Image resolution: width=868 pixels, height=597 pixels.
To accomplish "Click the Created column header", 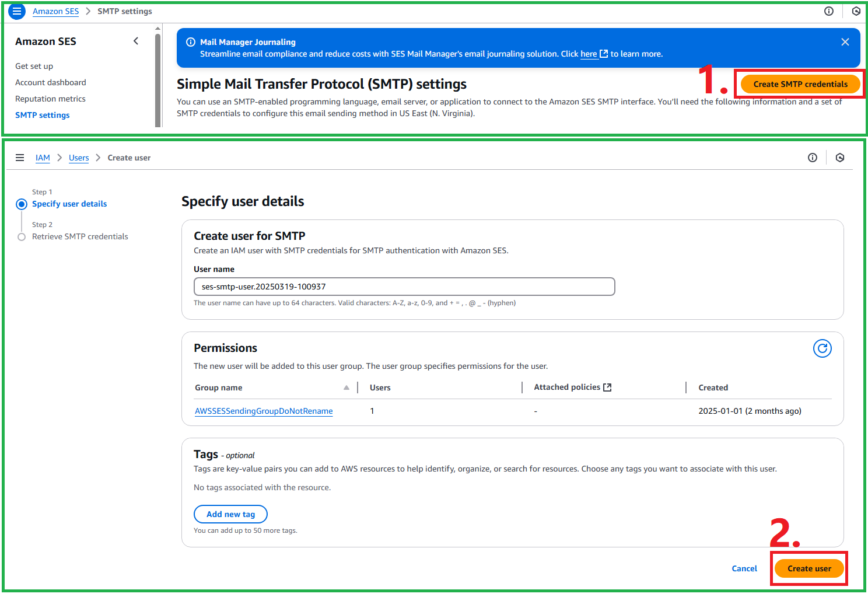I will pos(713,387).
